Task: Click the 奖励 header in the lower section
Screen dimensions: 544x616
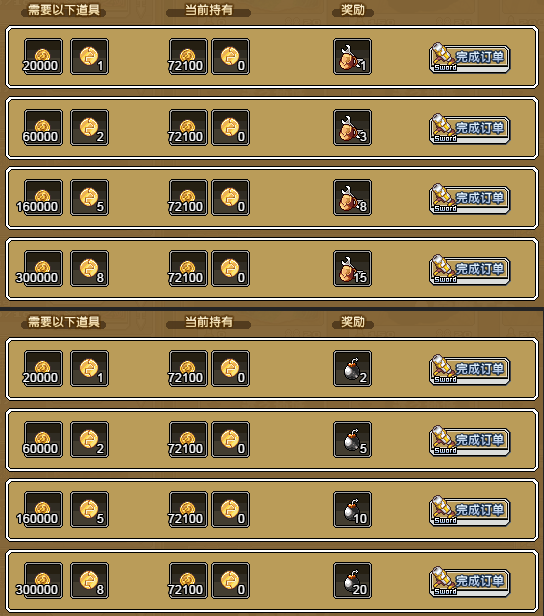Action: coord(353,322)
